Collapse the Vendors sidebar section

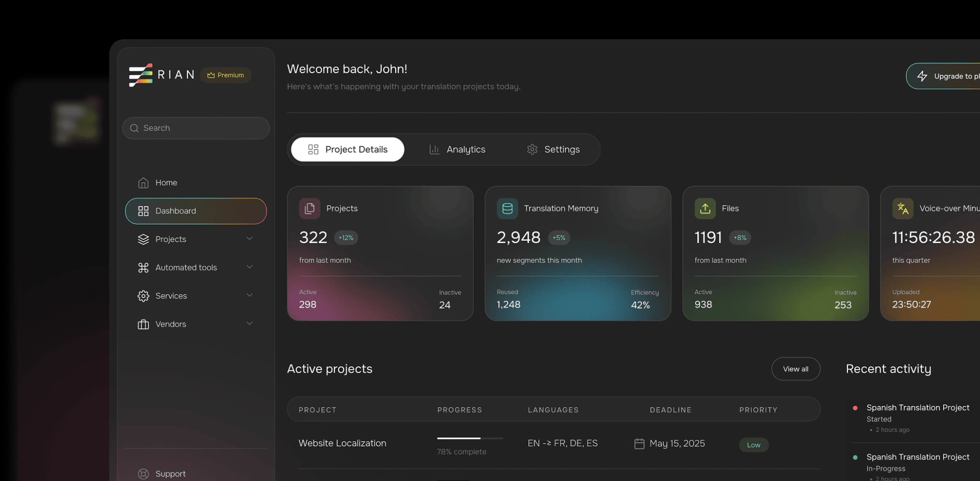[249, 324]
